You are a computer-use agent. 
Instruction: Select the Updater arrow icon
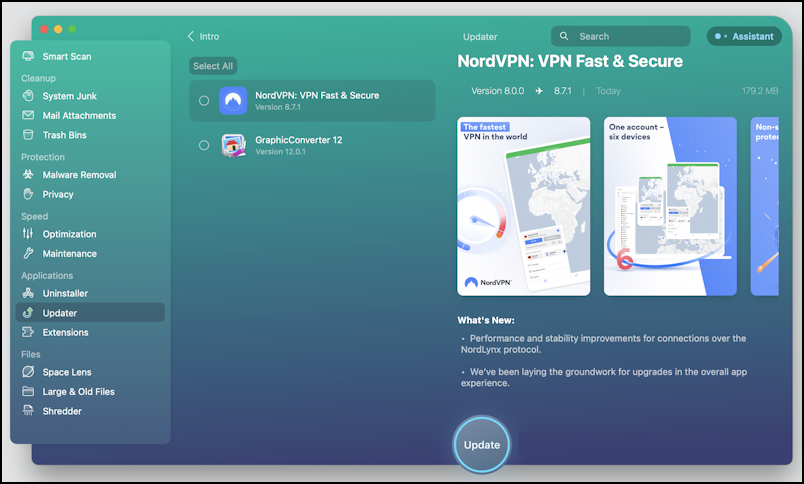[28, 312]
